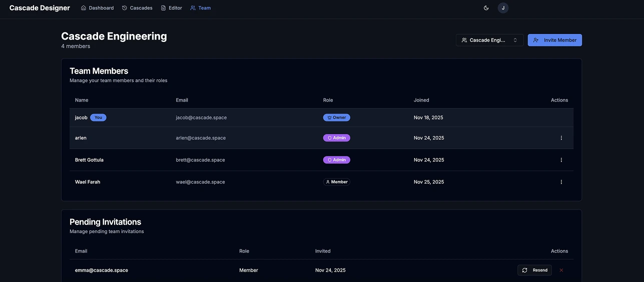This screenshot has height=282, width=644.
Task: Click the You badge next to jacob
Action: (98, 117)
